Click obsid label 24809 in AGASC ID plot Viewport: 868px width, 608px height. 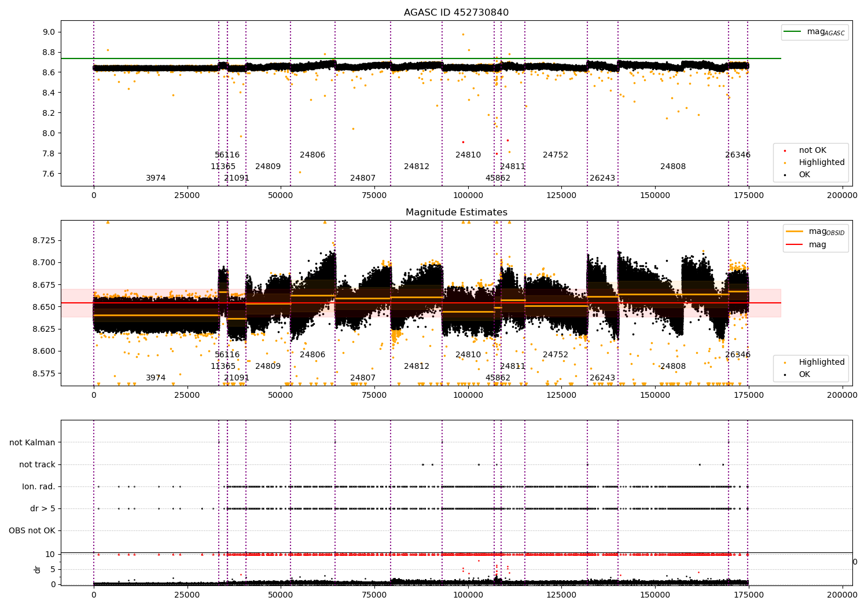tap(268, 167)
